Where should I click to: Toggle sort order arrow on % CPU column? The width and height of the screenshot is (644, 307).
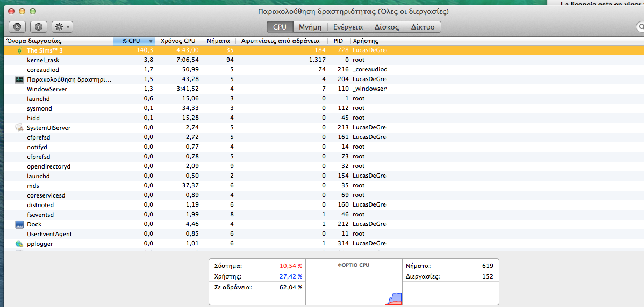pos(151,41)
